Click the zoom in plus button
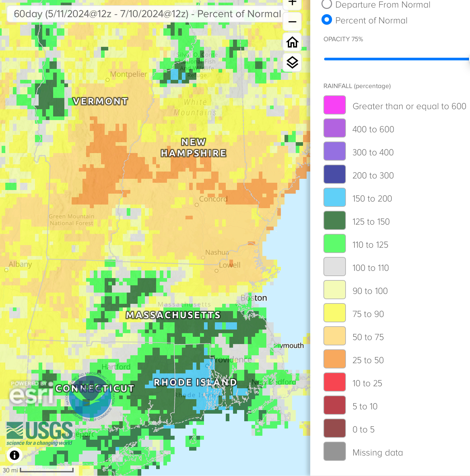 (x=292, y=3)
